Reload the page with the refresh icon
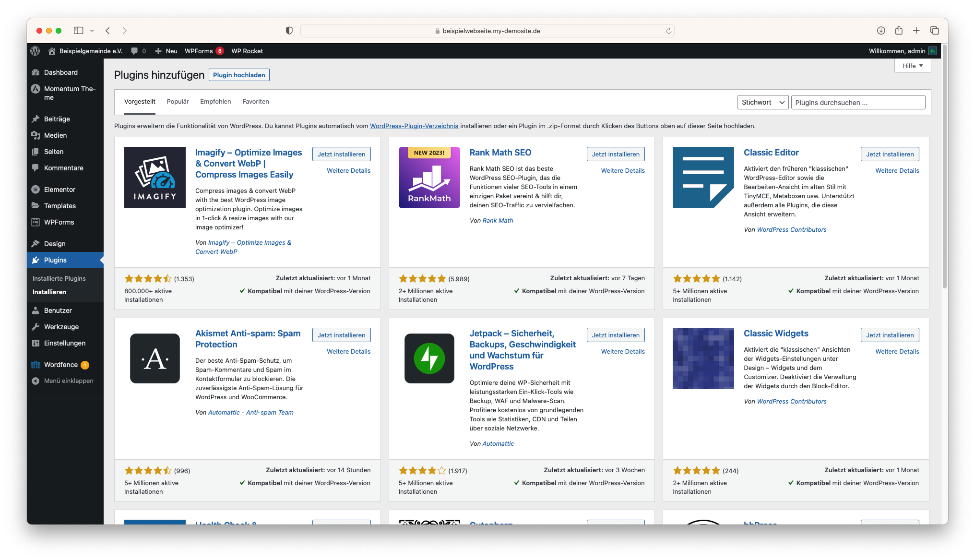This screenshot has height=560, width=975. pos(668,31)
